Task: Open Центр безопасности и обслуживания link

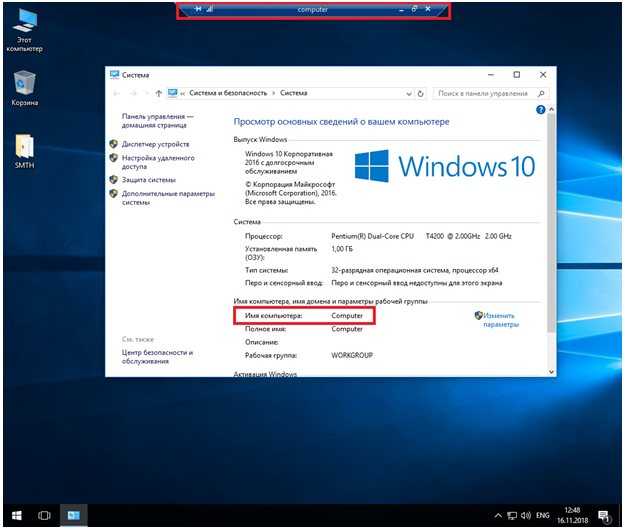Action: pyautogui.click(x=157, y=357)
